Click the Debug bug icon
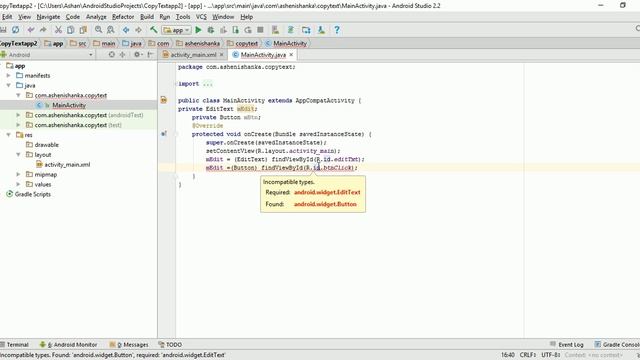 coord(211,30)
